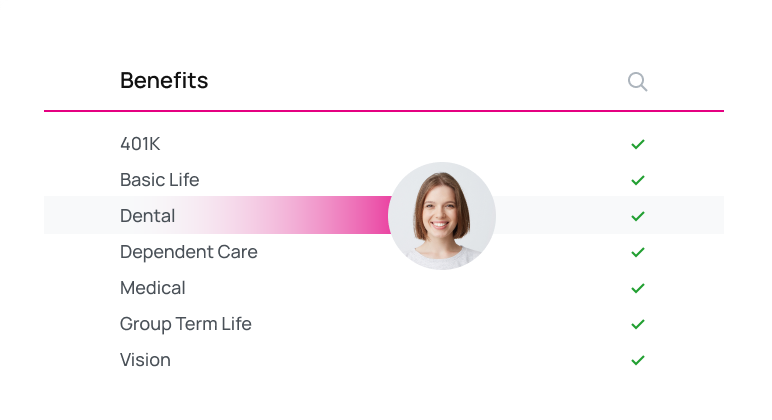
Task: Select the Basic Life list item
Action: click(159, 180)
